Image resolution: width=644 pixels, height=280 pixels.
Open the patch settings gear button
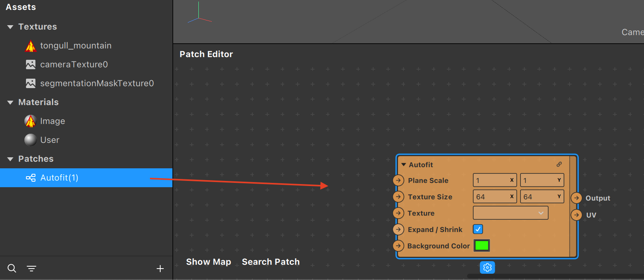[487, 267]
